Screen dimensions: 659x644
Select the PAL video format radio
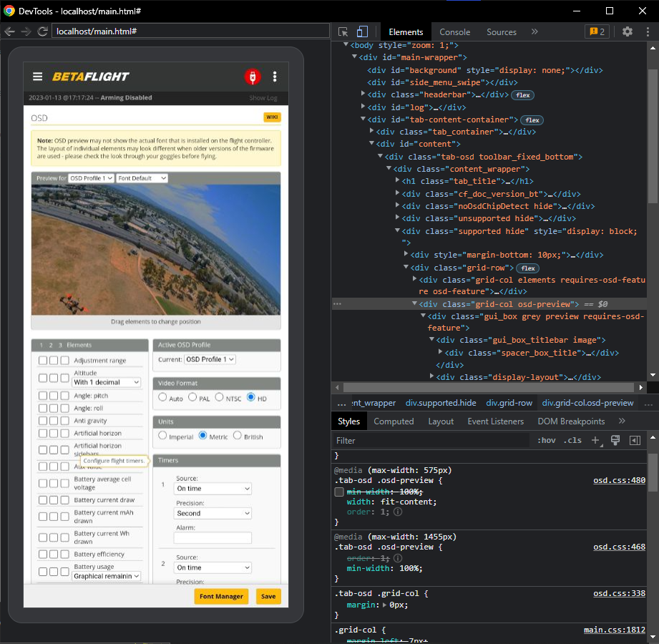192,397
